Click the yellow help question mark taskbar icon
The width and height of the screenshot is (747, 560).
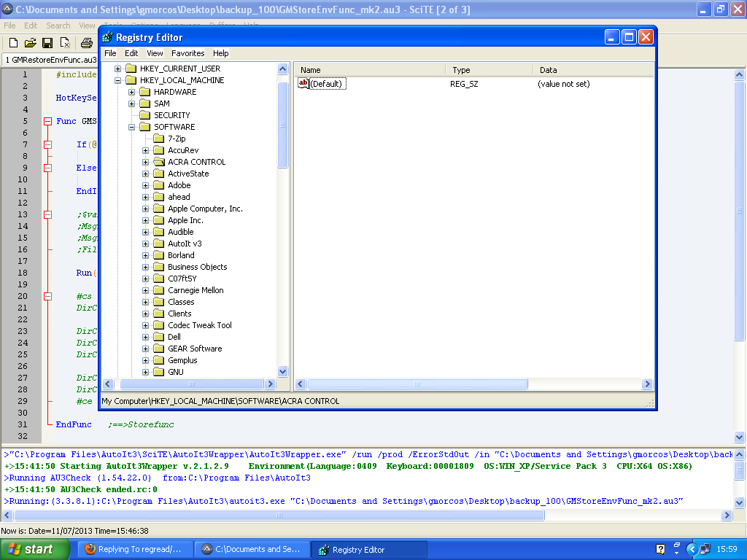pos(661,549)
